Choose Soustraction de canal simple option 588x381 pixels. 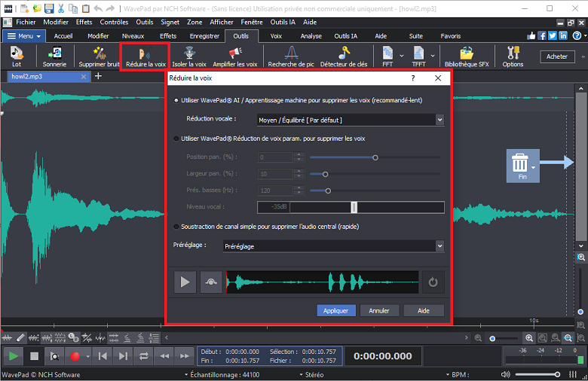177,227
